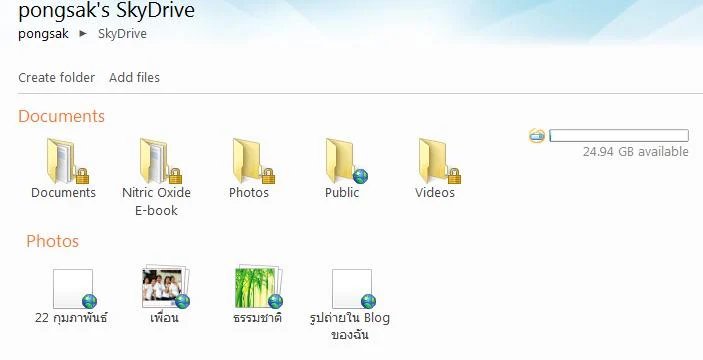This screenshot has width=703, height=360.
Task: Open the locked Photos folder icon
Action: coord(253,161)
